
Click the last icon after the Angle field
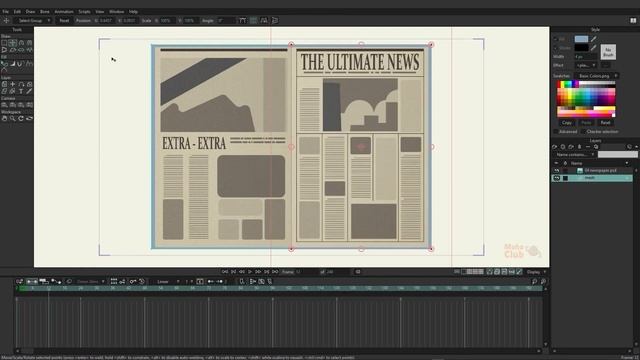(x=275, y=20)
